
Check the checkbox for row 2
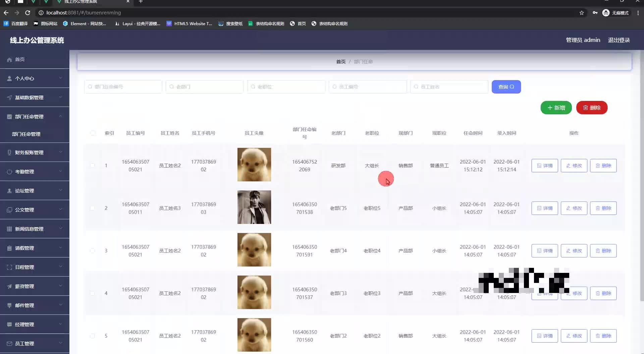pos(93,208)
